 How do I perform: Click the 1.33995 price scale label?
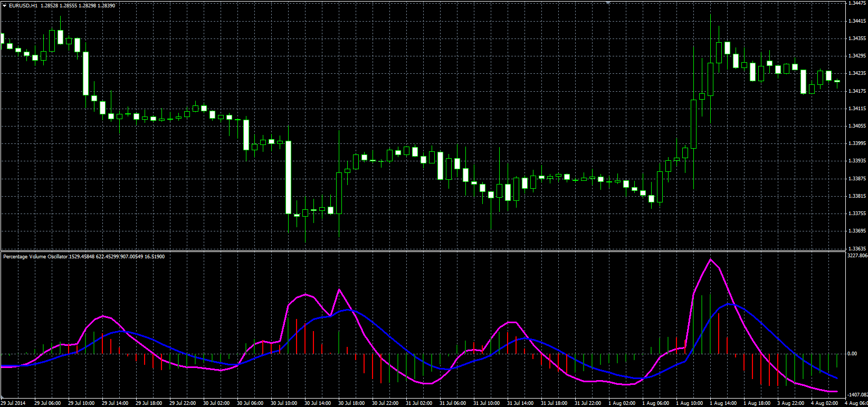(857, 143)
